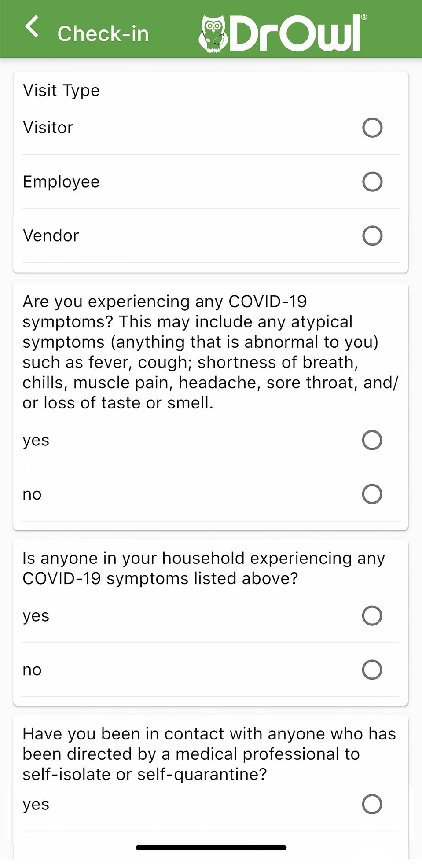
Task: Select the Employee radio button
Action: click(x=372, y=182)
